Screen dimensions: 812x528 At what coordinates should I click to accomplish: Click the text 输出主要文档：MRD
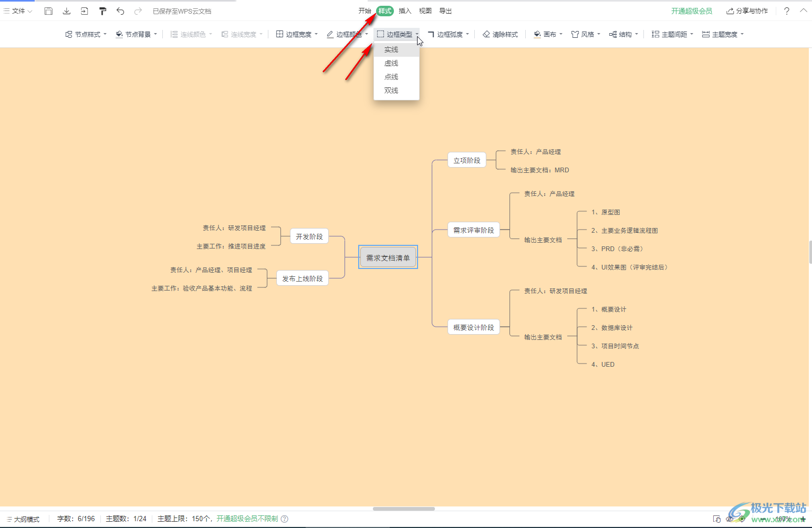pyautogui.click(x=540, y=170)
